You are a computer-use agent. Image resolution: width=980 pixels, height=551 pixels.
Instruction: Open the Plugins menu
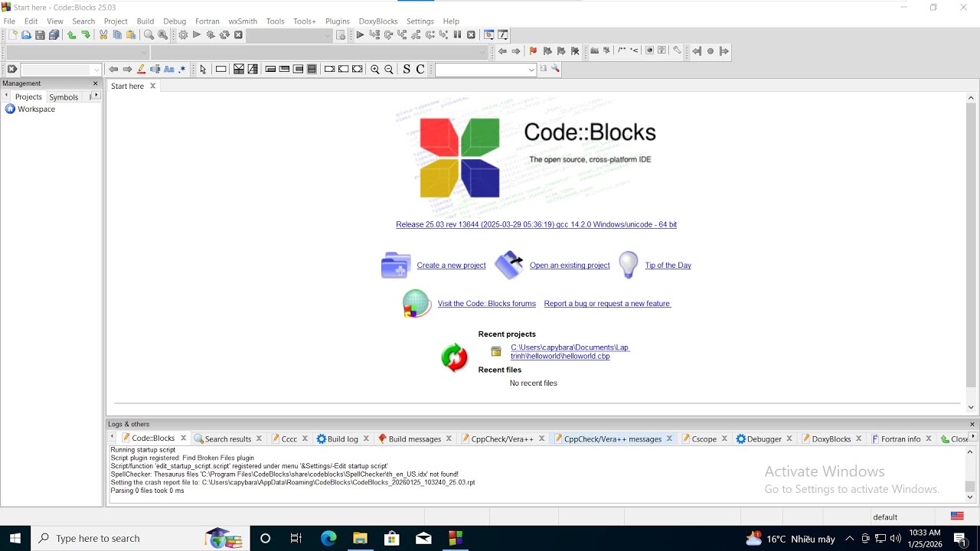click(337, 21)
